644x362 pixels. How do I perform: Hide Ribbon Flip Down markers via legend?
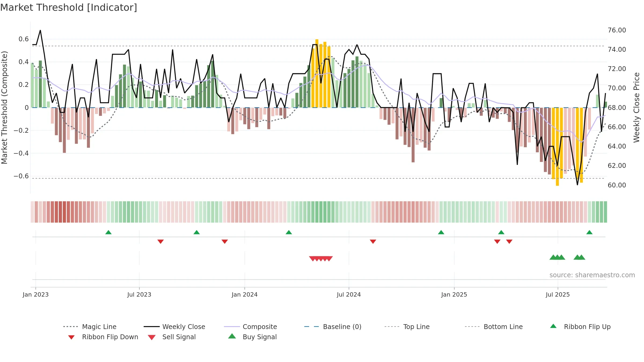point(103,337)
